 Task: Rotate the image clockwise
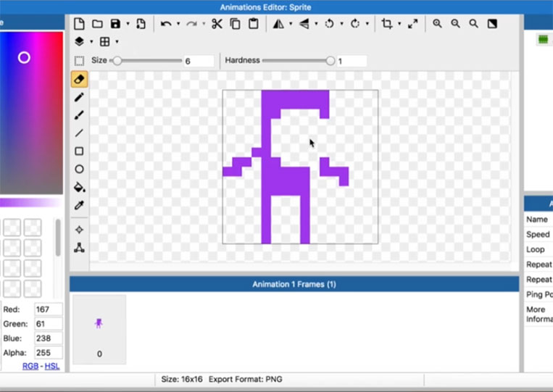click(355, 24)
